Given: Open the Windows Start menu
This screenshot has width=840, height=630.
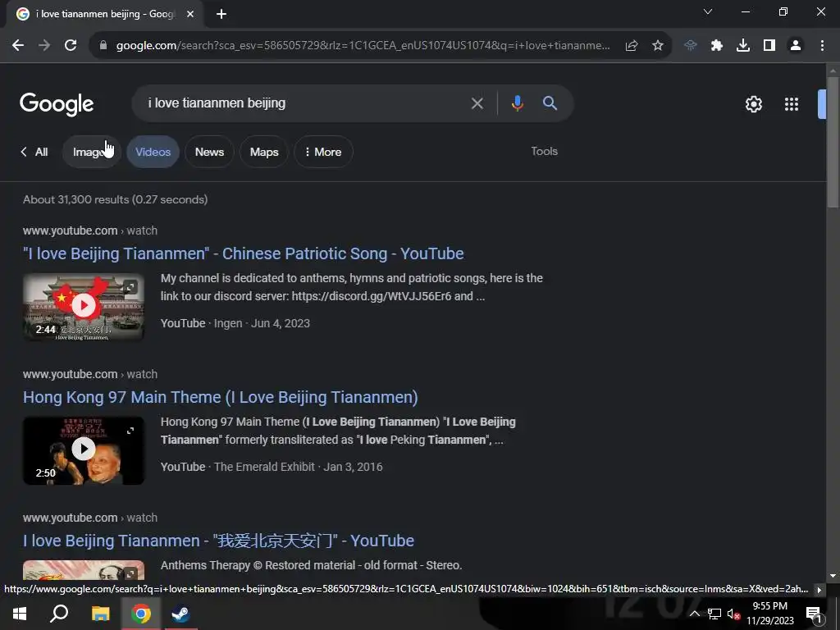Looking at the screenshot, I should pyautogui.click(x=20, y=614).
